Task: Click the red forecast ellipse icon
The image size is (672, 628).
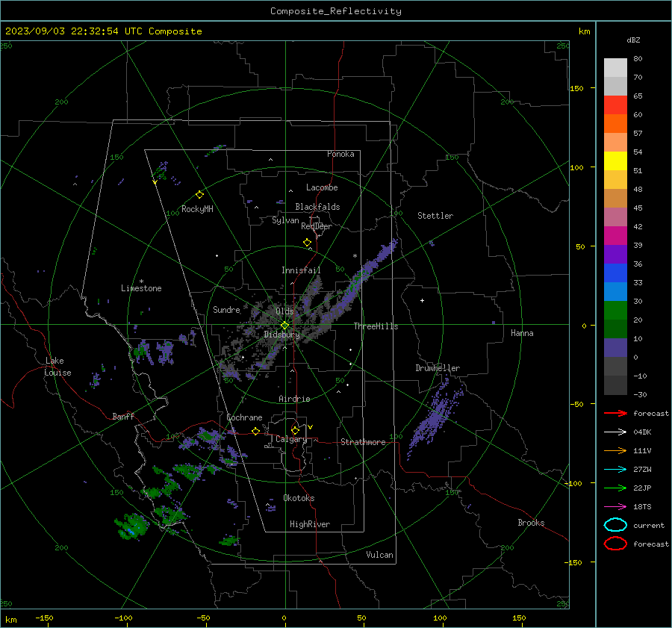Action: pyautogui.click(x=615, y=544)
